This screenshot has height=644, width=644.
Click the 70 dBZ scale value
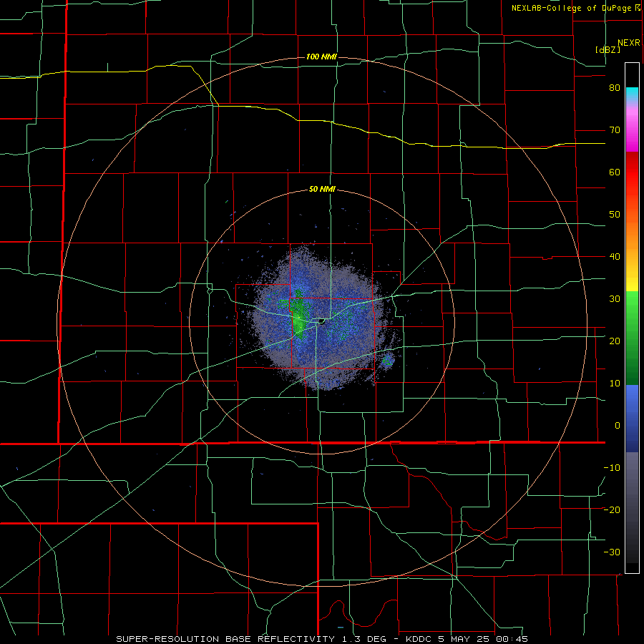click(x=615, y=130)
